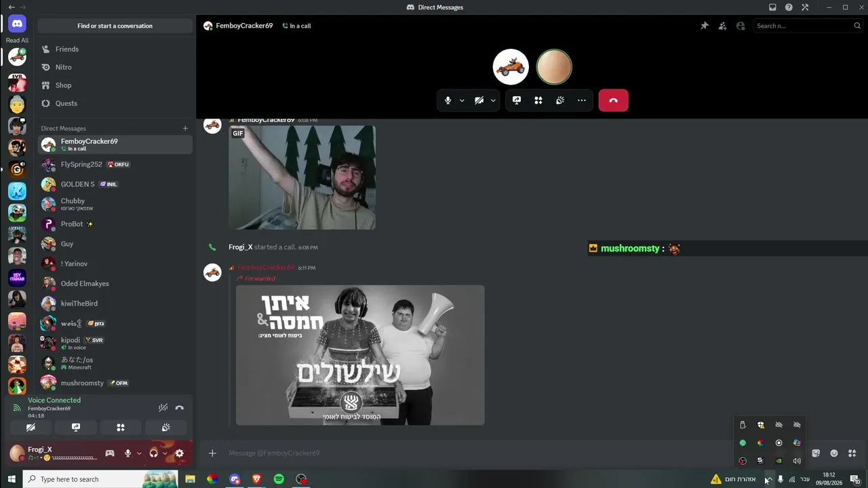Screen dimensions: 868x488
Task: Click the volume speaker tray icon
Action: pyautogui.click(x=797, y=461)
